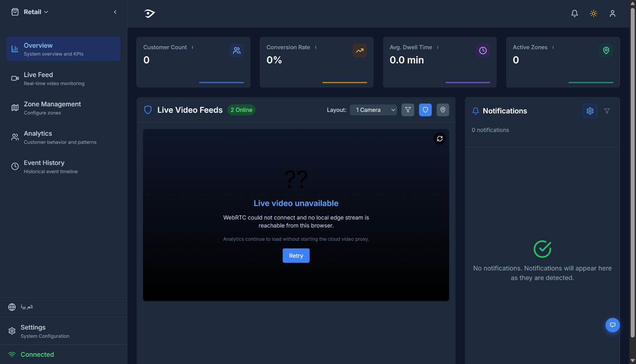This screenshot has width=636, height=364.
Task: Go to the Overview menu item
Action: tap(63, 49)
